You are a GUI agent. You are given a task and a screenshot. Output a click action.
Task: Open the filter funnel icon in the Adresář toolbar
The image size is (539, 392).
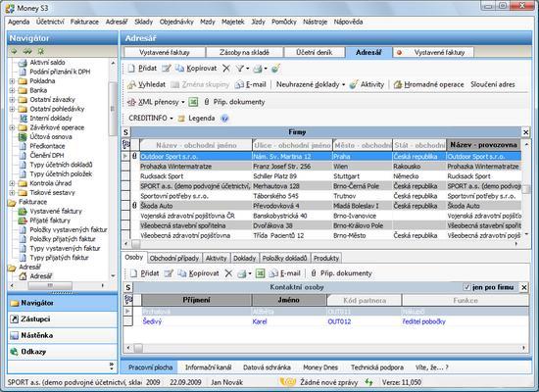(x=240, y=69)
